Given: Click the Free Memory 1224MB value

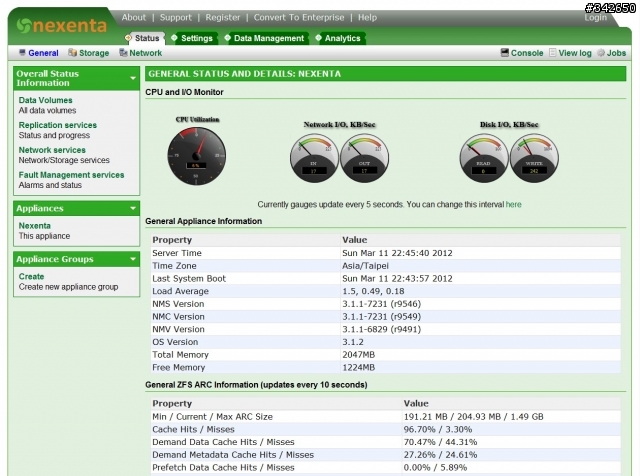Looking at the screenshot, I should pyautogui.click(x=358, y=367).
